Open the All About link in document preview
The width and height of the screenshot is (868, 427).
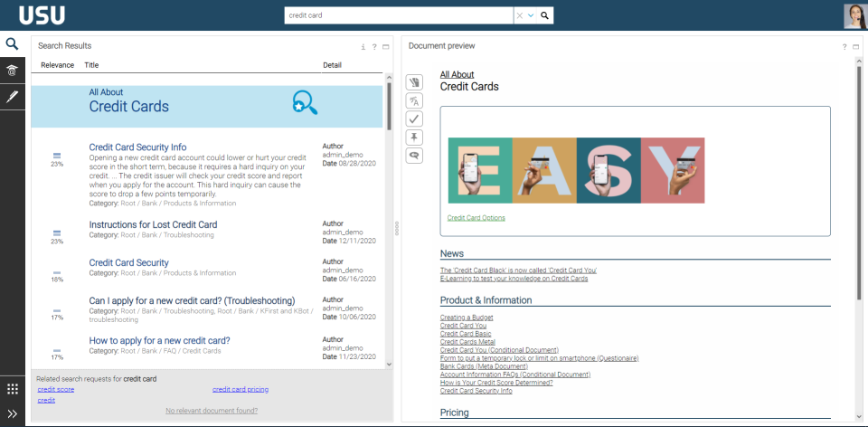point(458,74)
